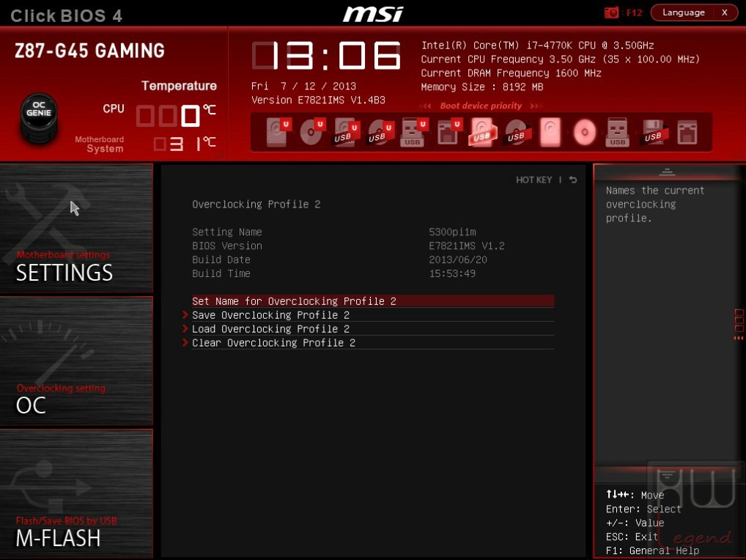Select Set Name for Overclocking Profile 2
The height and width of the screenshot is (560, 746).
click(372, 301)
